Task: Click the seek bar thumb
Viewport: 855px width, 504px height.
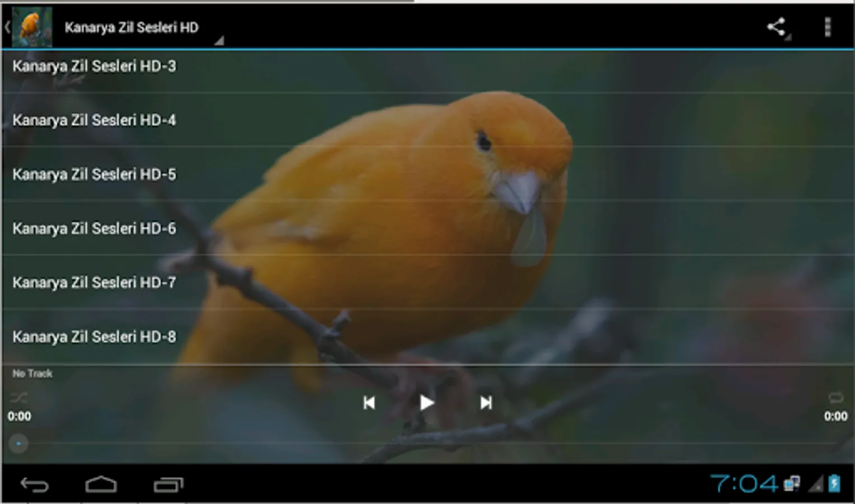Action: coord(18,444)
